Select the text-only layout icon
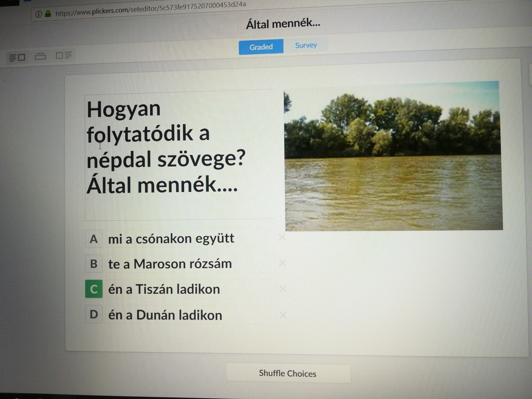Viewport: 532px width, 399px height. pyautogui.click(x=40, y=56)
